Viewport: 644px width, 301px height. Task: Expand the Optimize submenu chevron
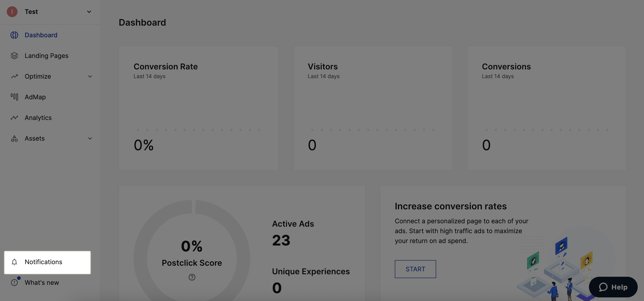[90, 76]
